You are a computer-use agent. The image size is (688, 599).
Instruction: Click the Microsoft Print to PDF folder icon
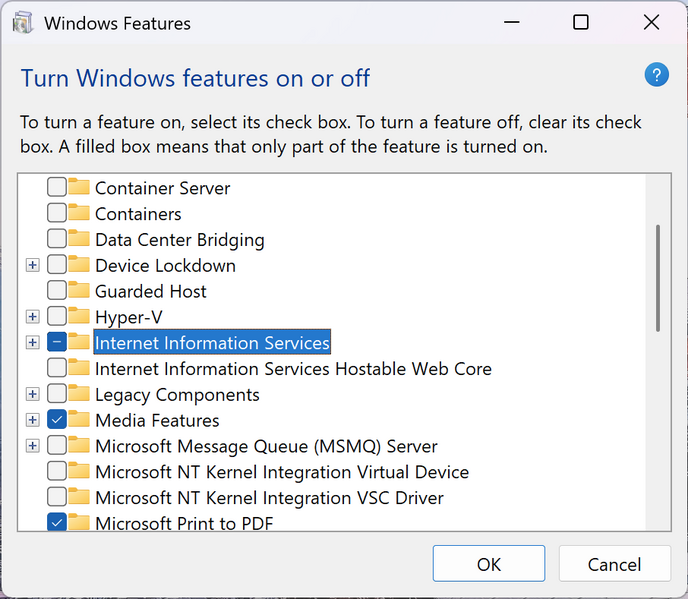pos(79,522)
